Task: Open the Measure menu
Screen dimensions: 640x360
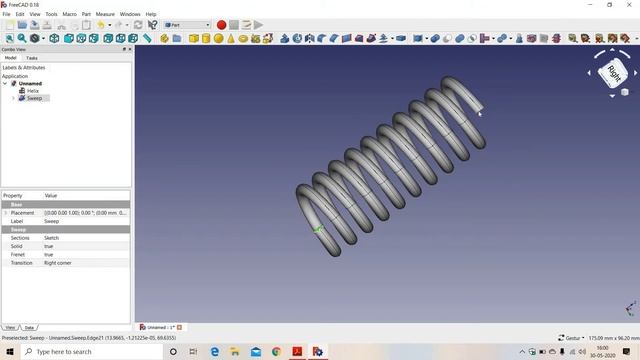Action: pos(105,14)
